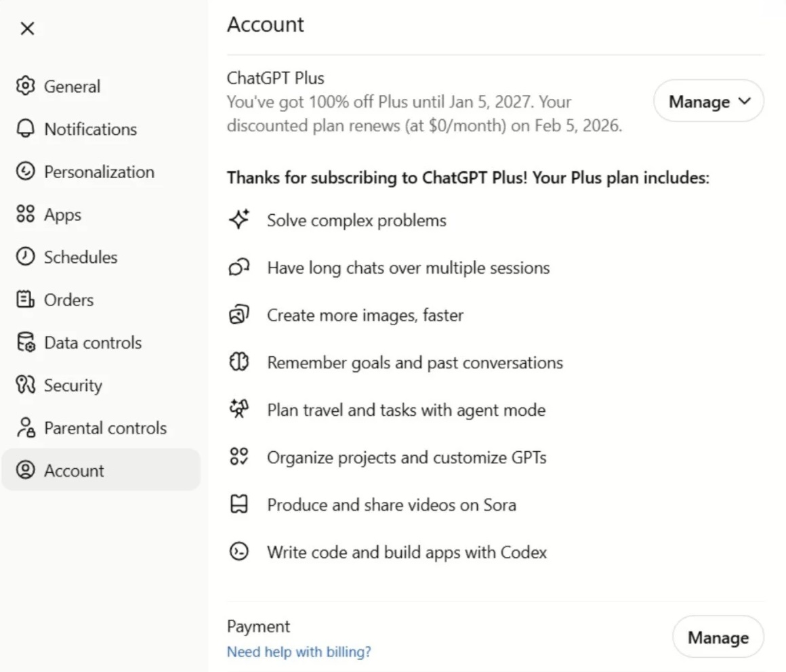The image size is (786, 672).
Task: Click the Apps grid icon
Action: [x=25, y=215]
